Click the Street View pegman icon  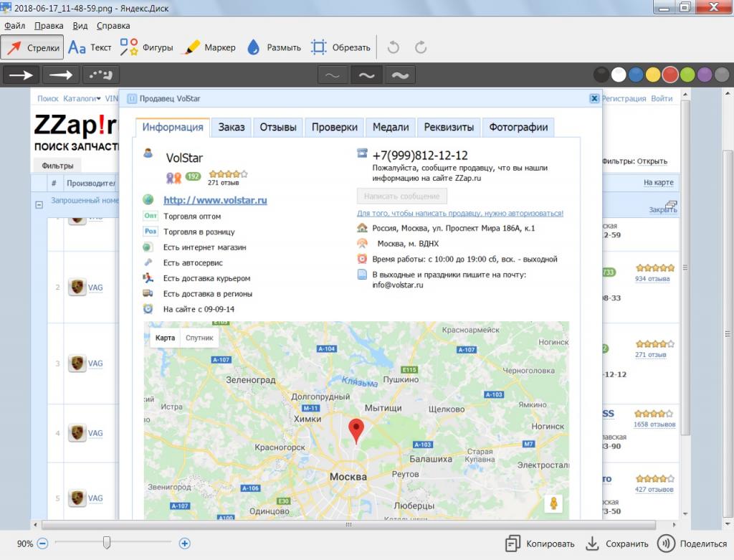pos(553,504)
